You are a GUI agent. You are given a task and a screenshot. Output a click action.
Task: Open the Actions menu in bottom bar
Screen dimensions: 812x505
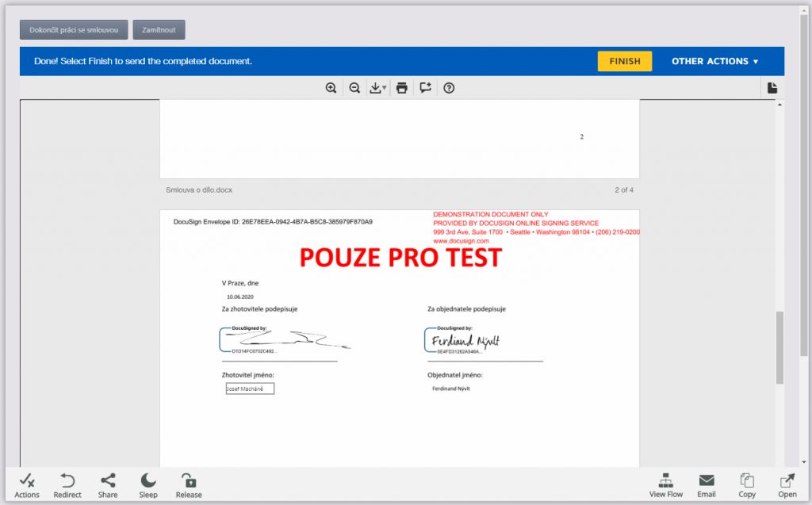27,485
